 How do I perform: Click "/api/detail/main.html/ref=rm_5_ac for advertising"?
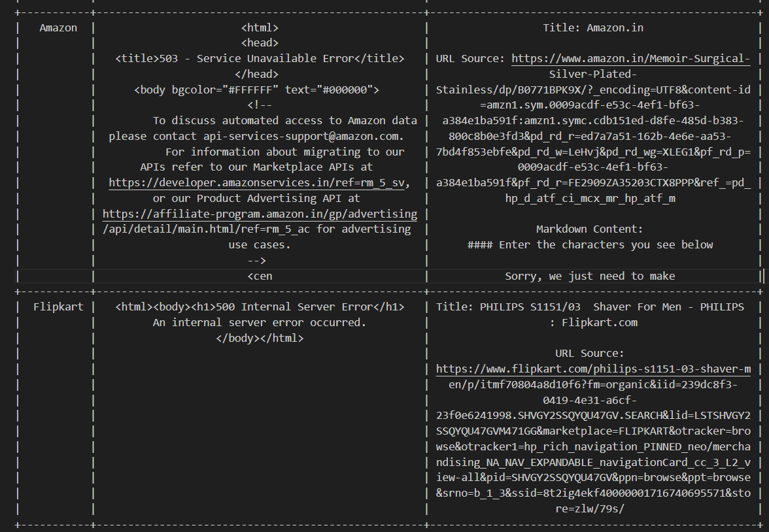pos(256,229)
